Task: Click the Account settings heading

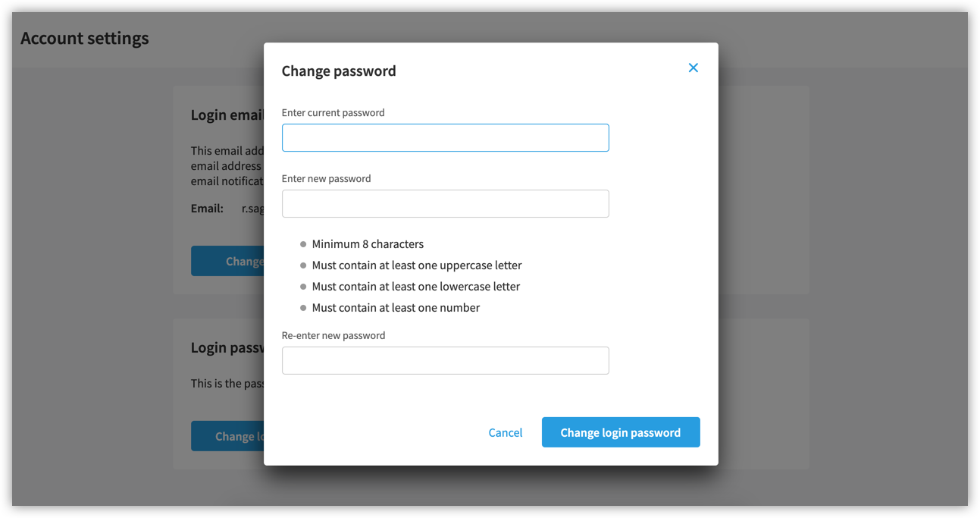Action: (x=85, y=38)
